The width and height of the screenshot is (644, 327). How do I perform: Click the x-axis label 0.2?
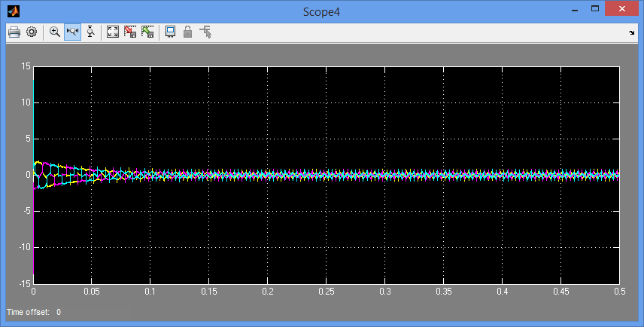(268, 292)
